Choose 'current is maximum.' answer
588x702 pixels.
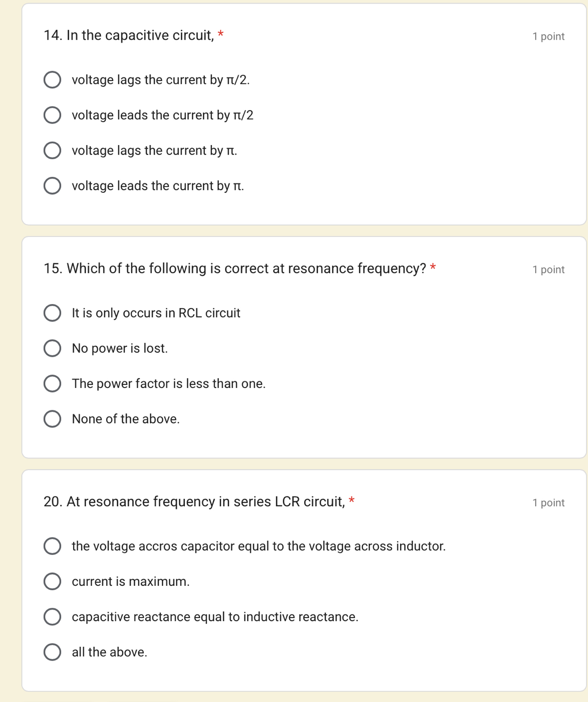tap(52, 581)
